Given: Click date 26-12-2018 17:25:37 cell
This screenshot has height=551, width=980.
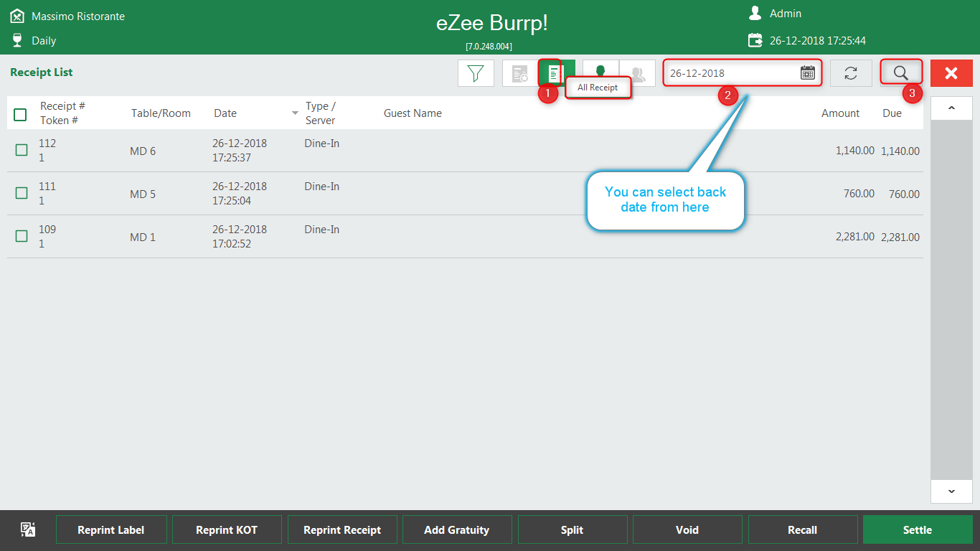Looking at the screenshot, I should pos(240,151).
